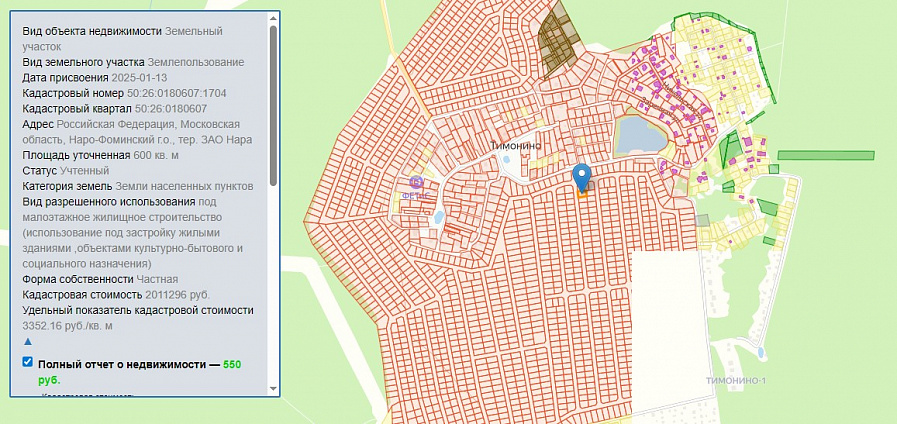The height and width of the screenshot is (424, 897).
Task: Click the Форма собственности Частная row
Action: (100, 279)
